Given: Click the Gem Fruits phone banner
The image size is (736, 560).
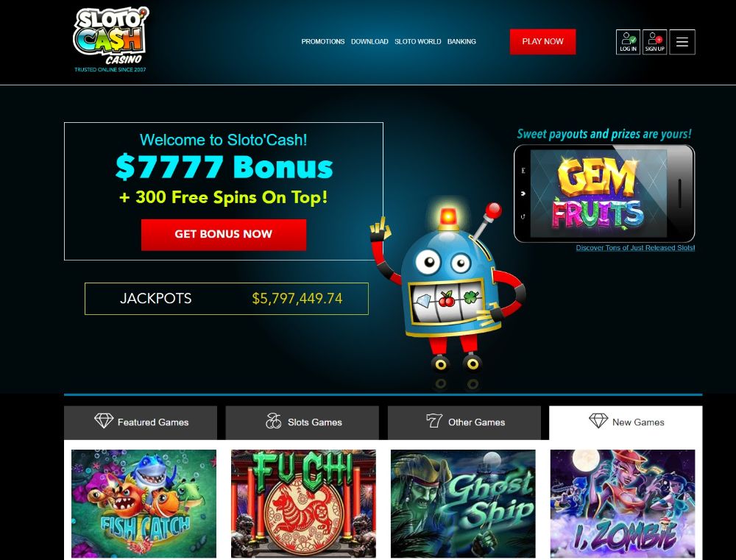Looking at the screenshot, I should [604, 194].
